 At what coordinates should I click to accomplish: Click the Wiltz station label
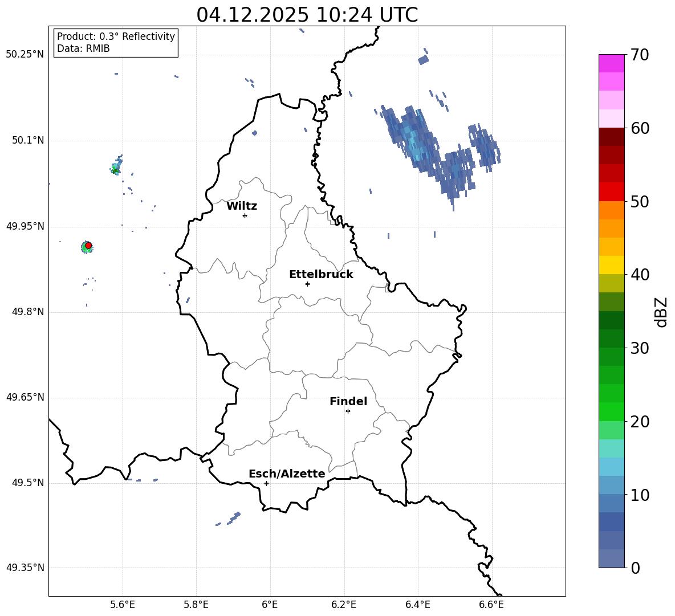point(242,206)
